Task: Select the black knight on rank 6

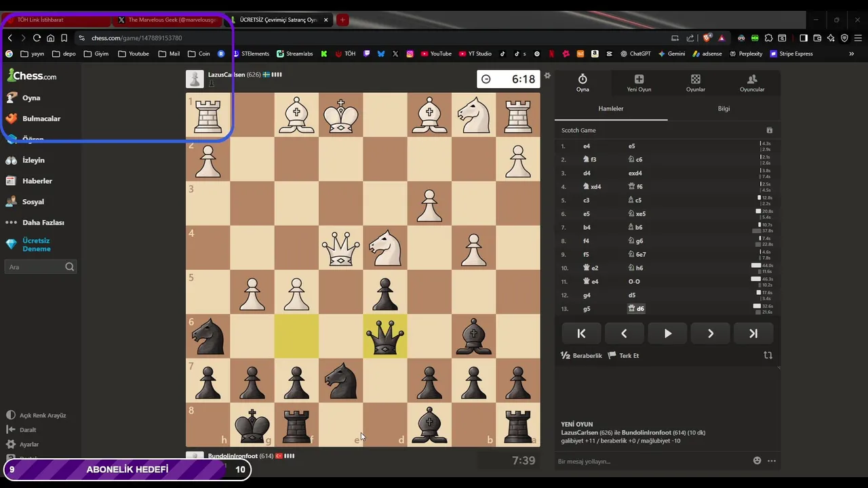Action: (x=208, y=336)
